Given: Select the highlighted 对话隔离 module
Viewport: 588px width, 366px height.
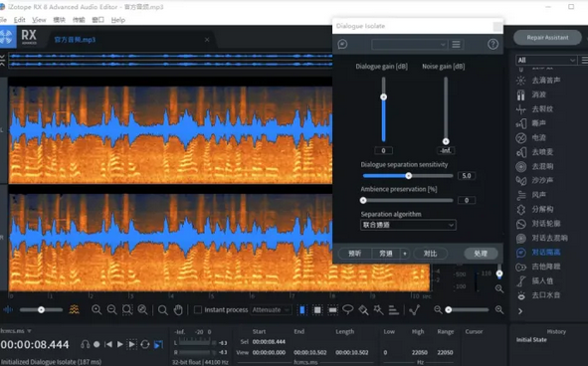Looking at the screenshot, I should pos(538,252).
